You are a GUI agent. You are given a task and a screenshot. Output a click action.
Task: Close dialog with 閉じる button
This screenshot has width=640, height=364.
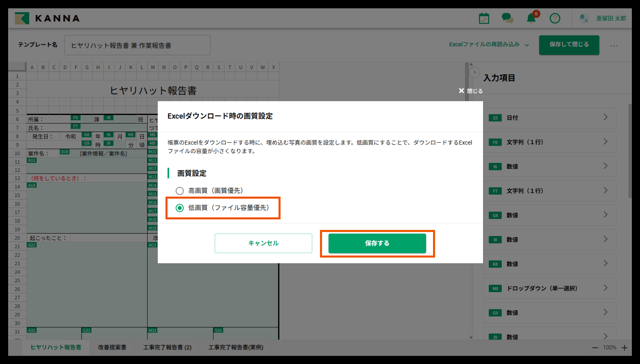coord(470,91)
